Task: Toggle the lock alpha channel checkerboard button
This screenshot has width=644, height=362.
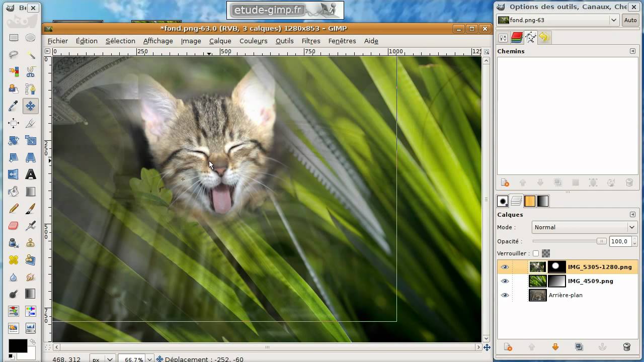Action: [x=546, y=253]
